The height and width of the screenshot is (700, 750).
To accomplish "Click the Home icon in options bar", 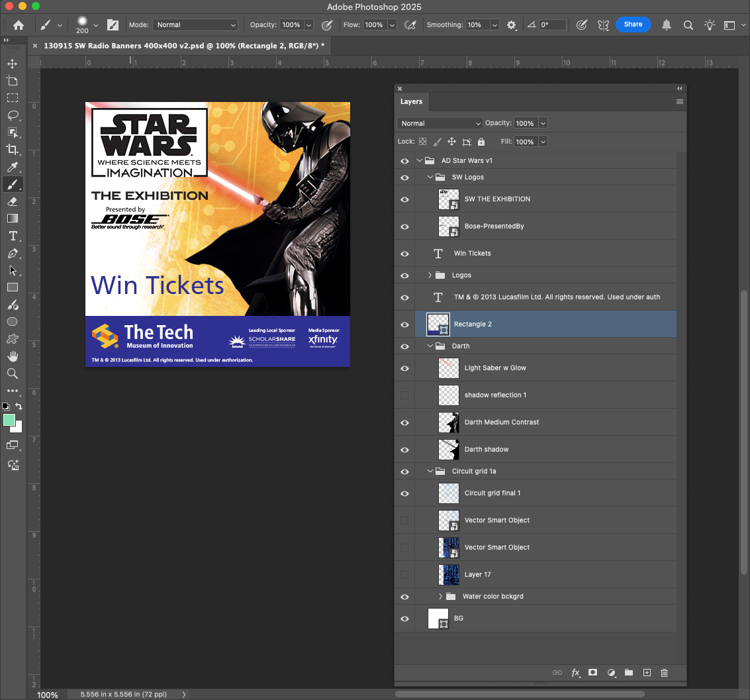I will pos(18,25).
